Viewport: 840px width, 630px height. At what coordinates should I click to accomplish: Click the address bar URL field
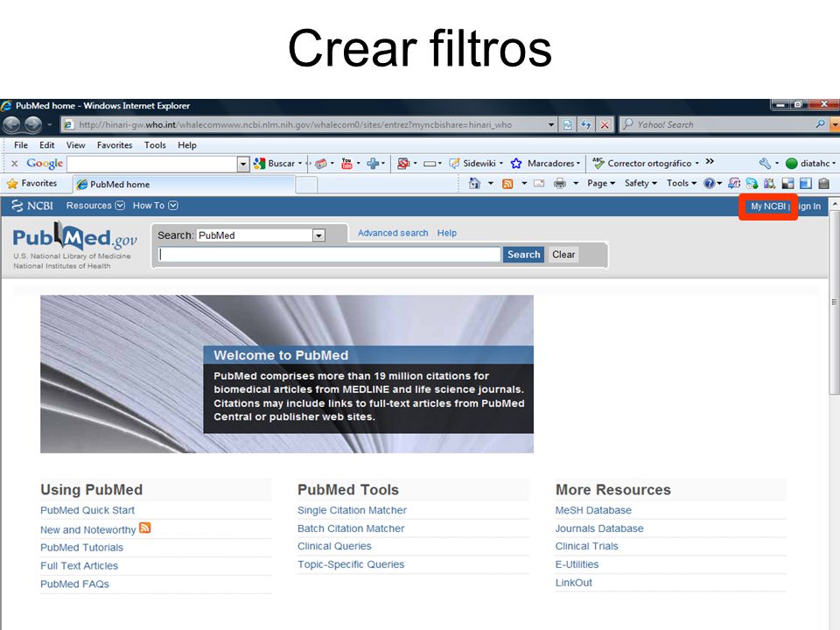pos(311,125)
